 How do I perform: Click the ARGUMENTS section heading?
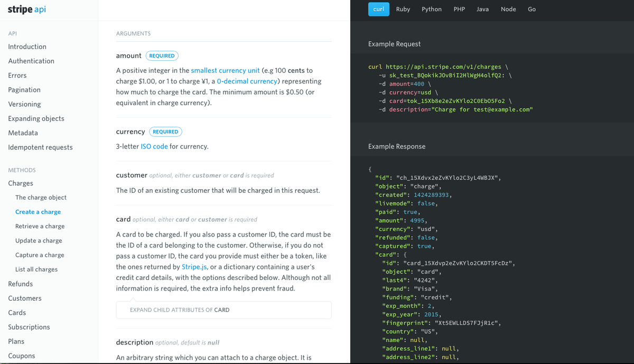(x=133, y=33)
